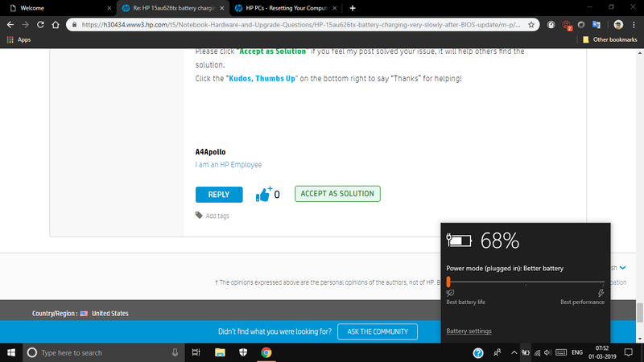Bookmark this page with the star icon
Viewport: 644px width, 362px height.
531,25
